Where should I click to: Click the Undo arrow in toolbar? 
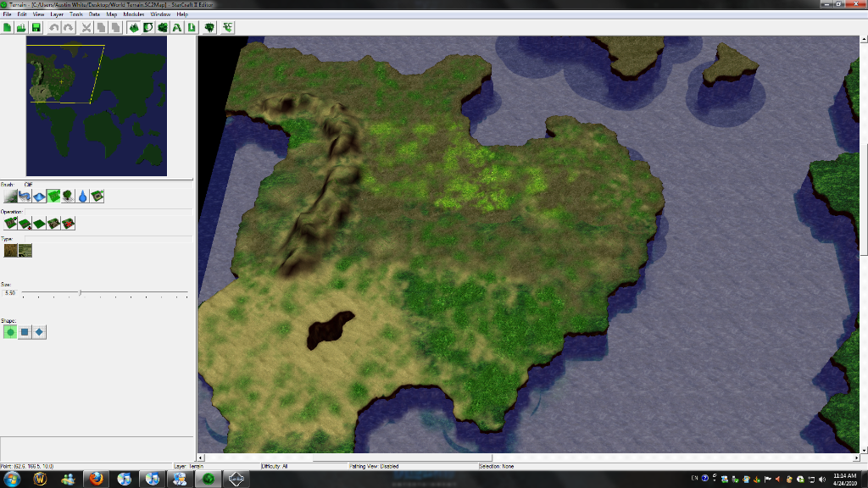53,28
